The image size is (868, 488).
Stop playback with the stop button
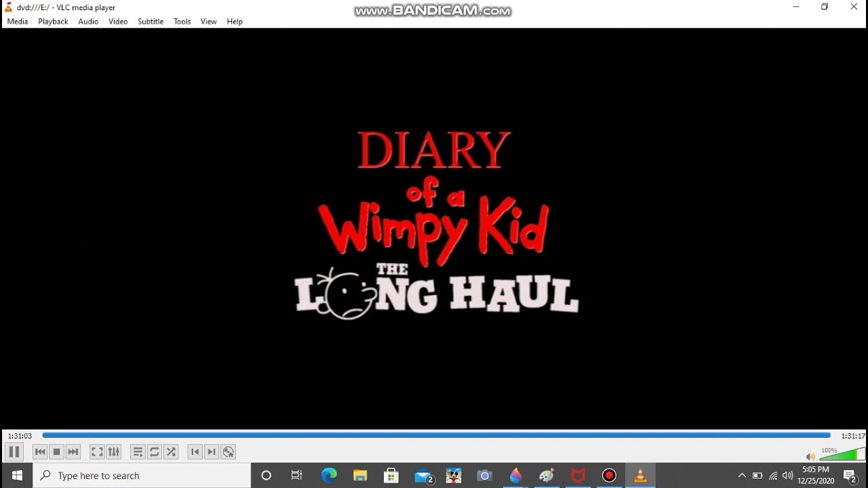(x=57, y=452)
